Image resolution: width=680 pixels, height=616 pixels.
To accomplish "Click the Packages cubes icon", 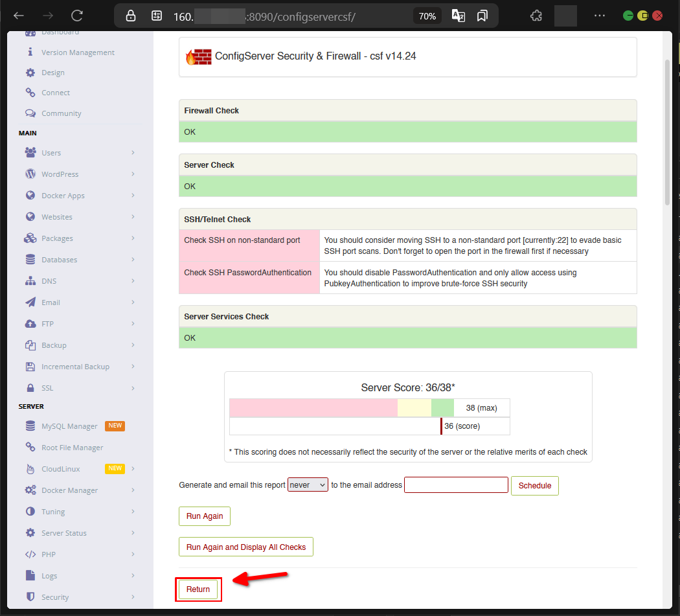I will (30, 238).
